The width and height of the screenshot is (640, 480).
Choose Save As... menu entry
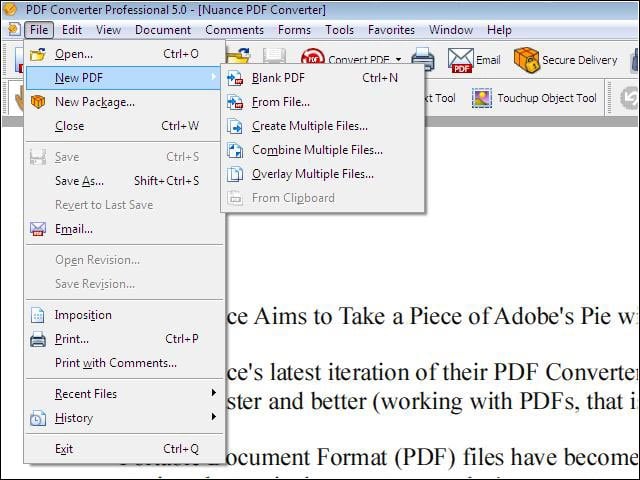[125, 181]
